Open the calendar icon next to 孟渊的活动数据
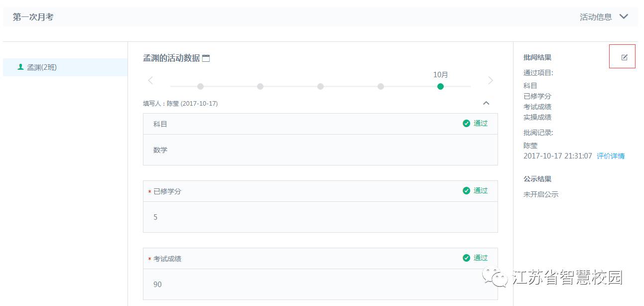Viewport: 644px width, 306px height. coord(206,58)
